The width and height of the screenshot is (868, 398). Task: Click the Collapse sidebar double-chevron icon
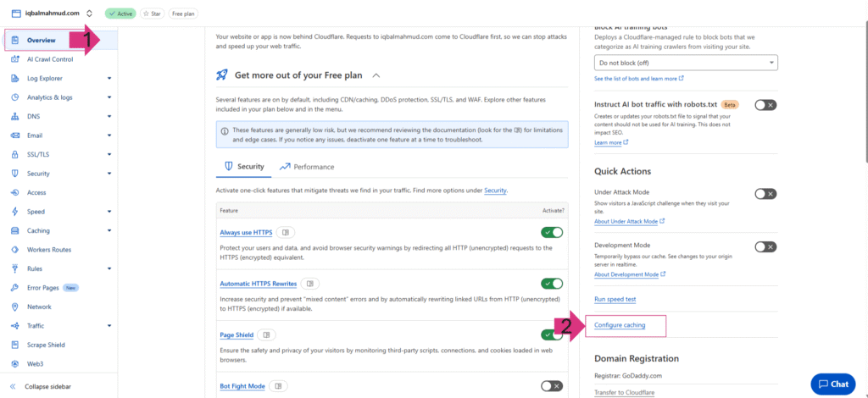14,387
